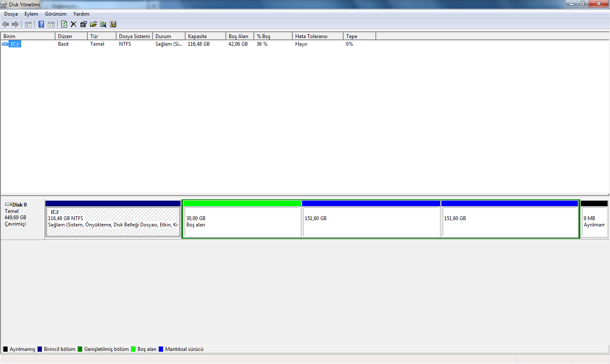Toggle the console tree pane icon
The height and width of the screenshot is (364, 610).
28,25
